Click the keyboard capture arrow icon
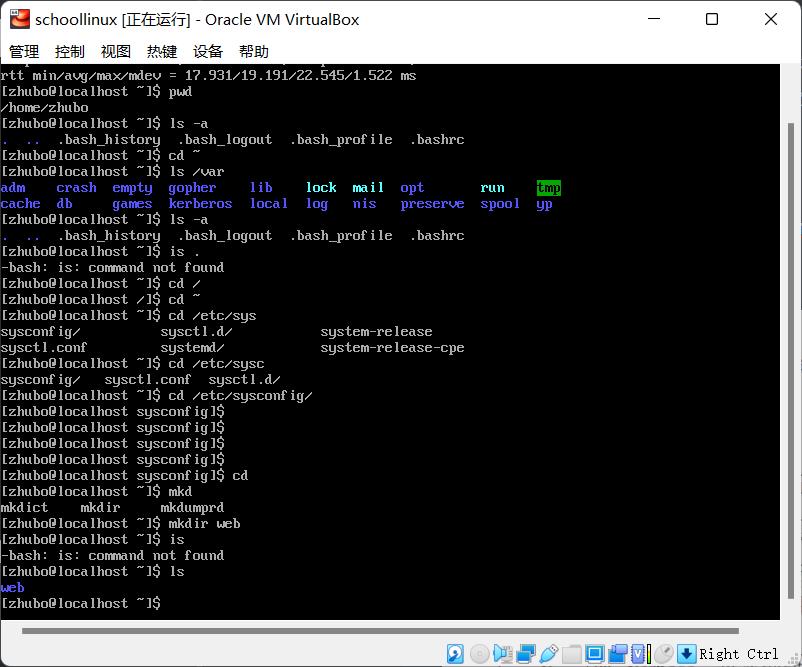Image resolution: width=802 pixels, height=667 pixels. point(686,654)
